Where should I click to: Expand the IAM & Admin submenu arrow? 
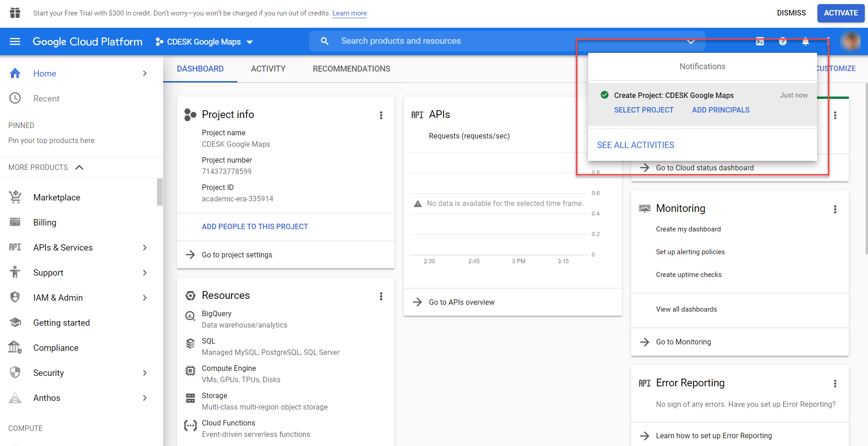click(x=145, y=297)
